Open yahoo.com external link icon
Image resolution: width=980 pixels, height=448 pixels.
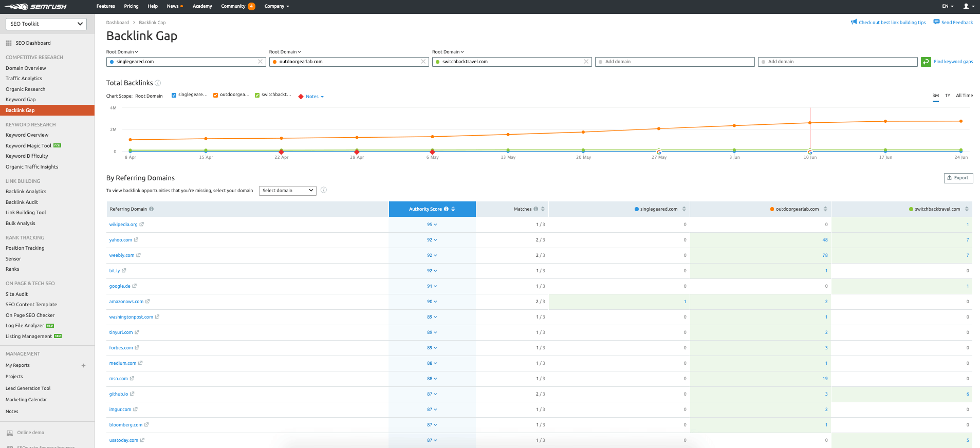tap(136, 240)
